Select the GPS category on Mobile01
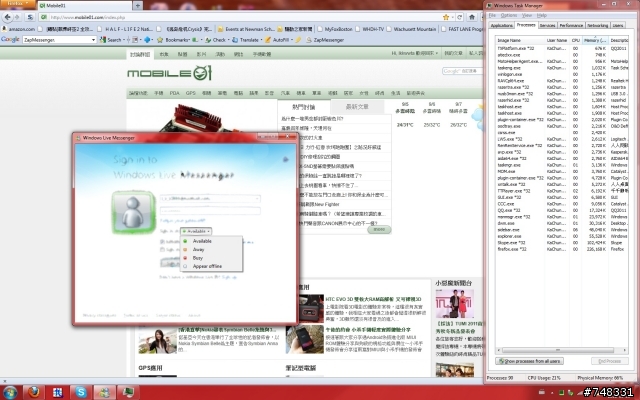The width and height of the screenshot is (640, 400). pyautogui.click(x=191, y=93)
